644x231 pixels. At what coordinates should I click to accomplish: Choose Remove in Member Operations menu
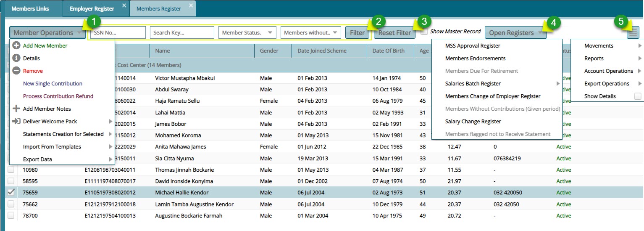point(33,71)
